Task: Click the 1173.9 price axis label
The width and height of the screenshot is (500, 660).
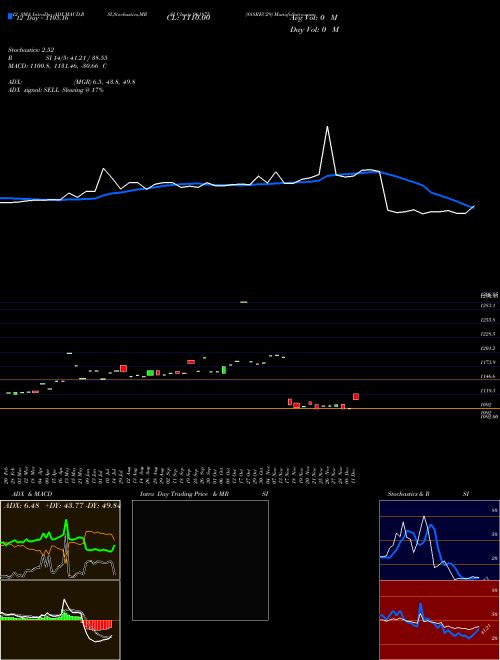Action: (x=488, y=362)
